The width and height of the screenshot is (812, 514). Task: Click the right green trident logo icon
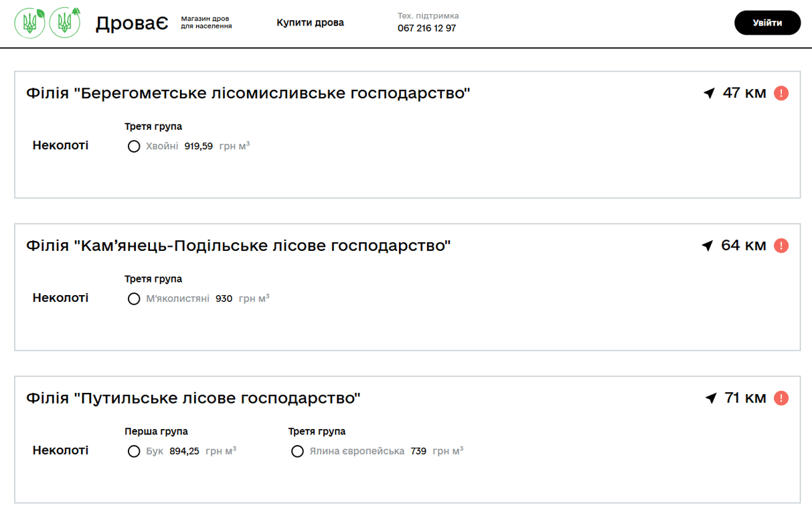65,22
